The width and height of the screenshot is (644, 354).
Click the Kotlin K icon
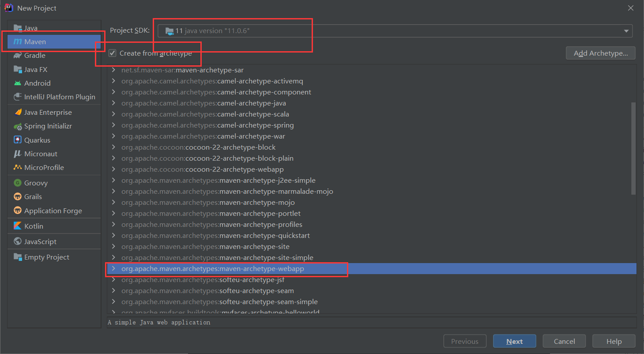coord(18,226)
